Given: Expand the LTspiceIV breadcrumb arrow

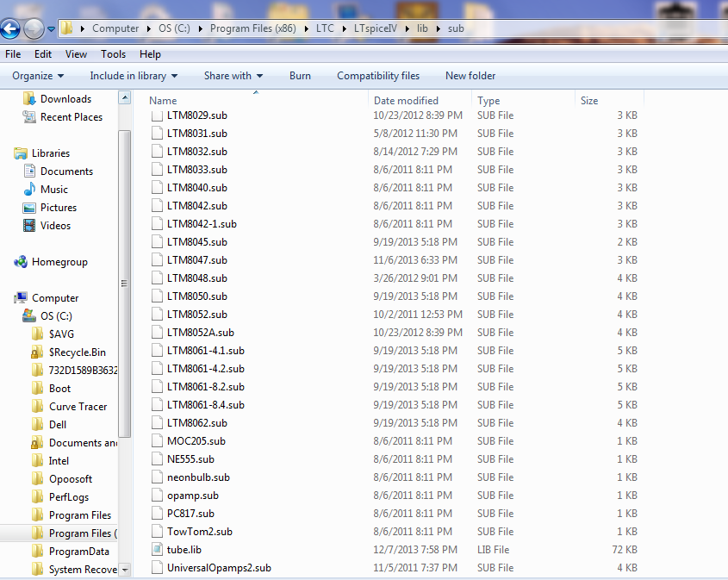Looking at the screenshot, I should (x=408, y=28).
